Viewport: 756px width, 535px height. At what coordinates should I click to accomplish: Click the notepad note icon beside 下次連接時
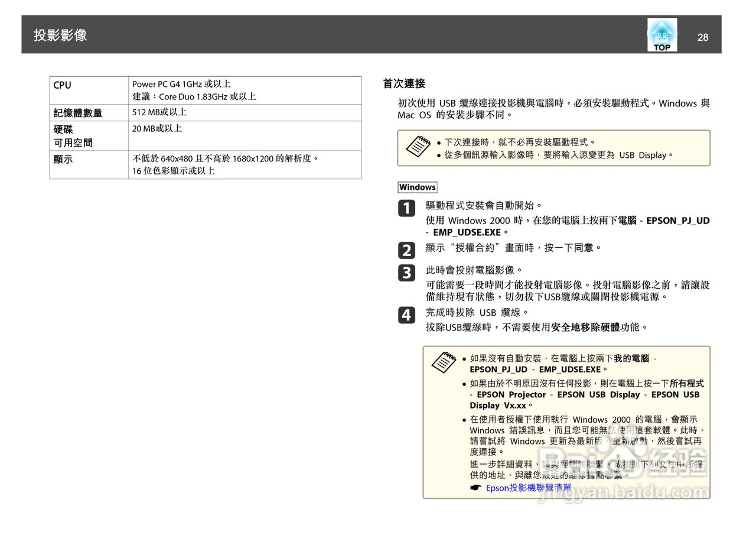click(x=418, y=146)
